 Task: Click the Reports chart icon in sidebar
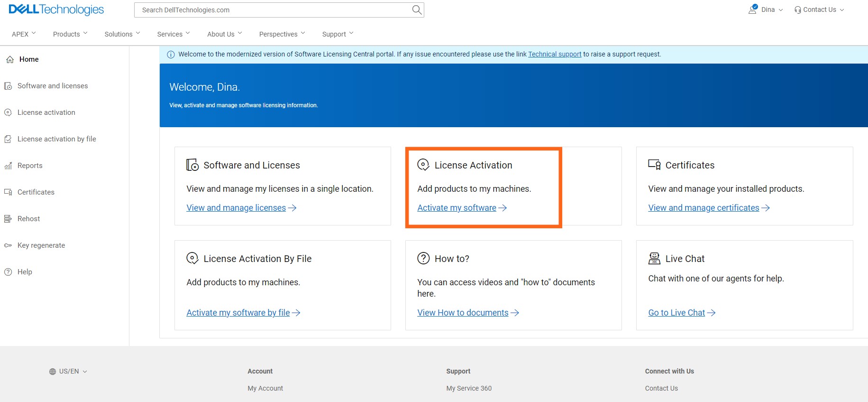(8, 166)
